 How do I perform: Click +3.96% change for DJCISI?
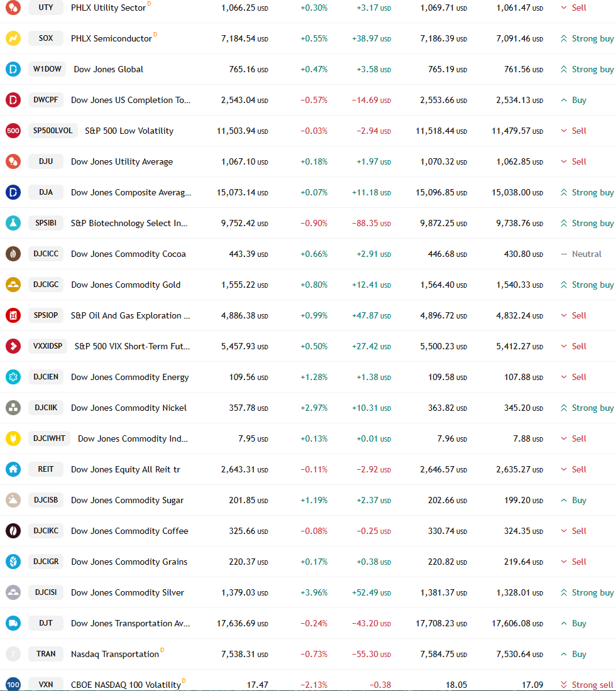click(314, 593)
